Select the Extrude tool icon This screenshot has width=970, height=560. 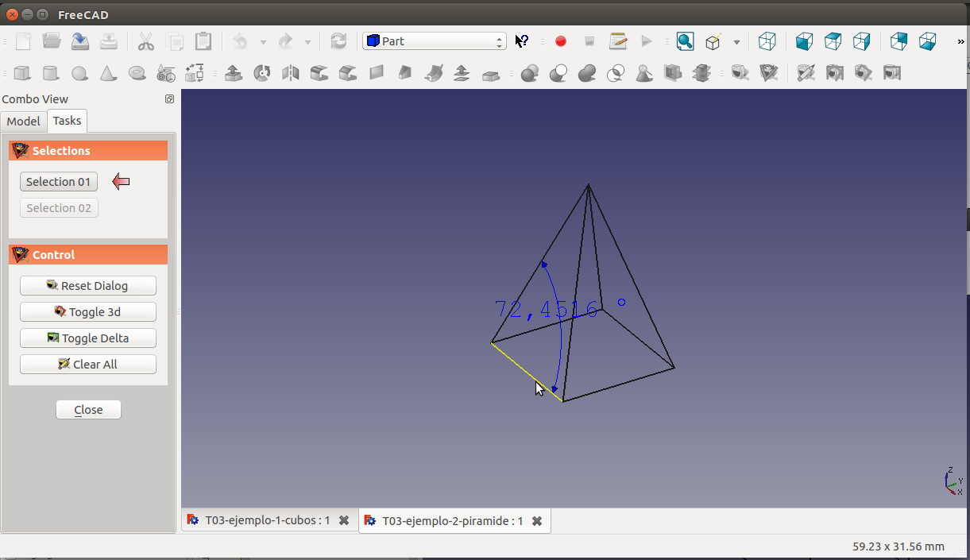point(234,74)
